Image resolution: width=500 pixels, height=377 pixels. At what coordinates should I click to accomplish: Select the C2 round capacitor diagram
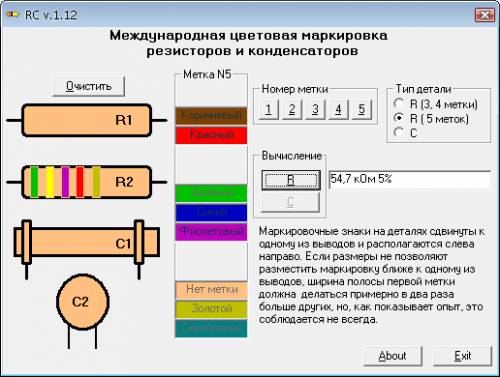click(83, 311)
